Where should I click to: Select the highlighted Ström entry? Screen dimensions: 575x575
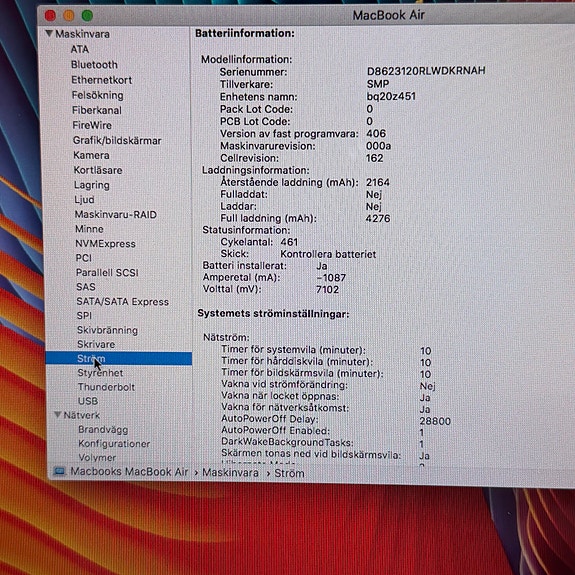[x=118, y=358]
